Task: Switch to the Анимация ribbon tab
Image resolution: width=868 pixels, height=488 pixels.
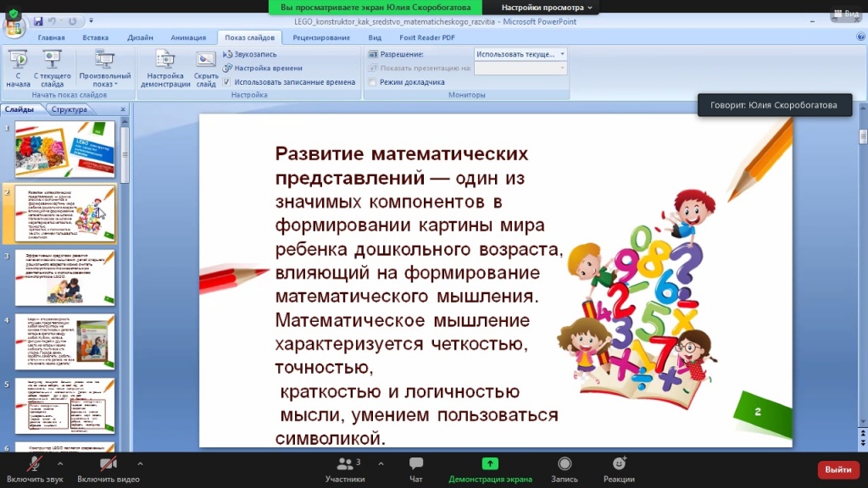Action: (187, 38)
